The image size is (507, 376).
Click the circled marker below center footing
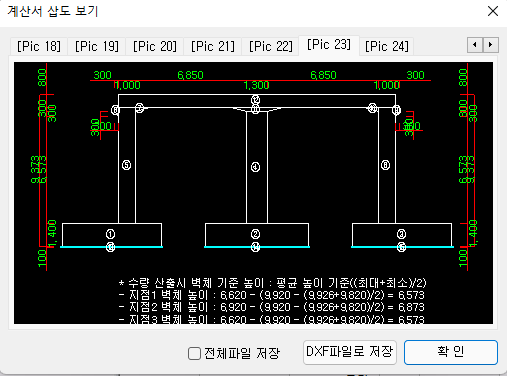click(x=255, y=247)
